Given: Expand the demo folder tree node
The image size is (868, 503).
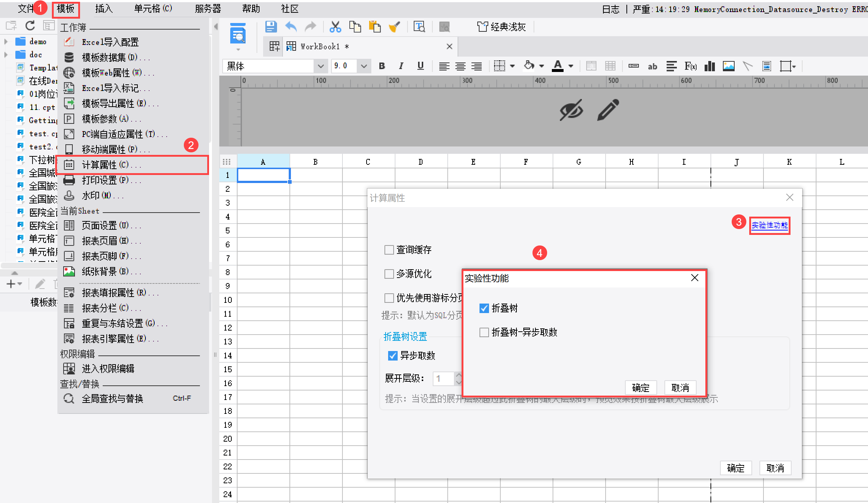Looking at the screenshot, I should click(6, 42).
